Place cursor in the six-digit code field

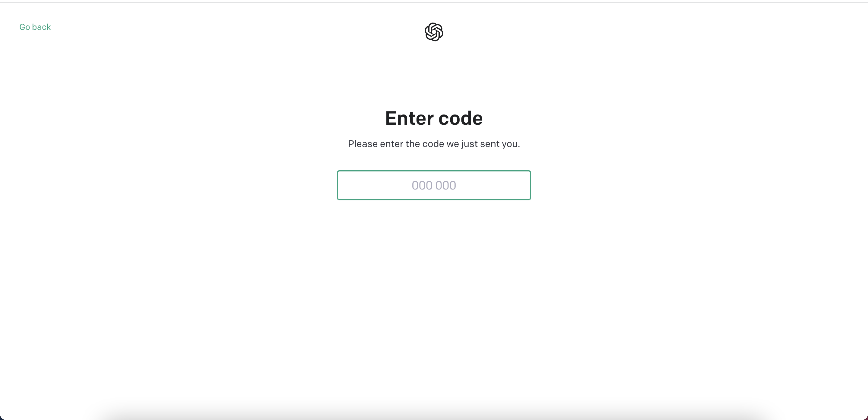pos(434,185)
